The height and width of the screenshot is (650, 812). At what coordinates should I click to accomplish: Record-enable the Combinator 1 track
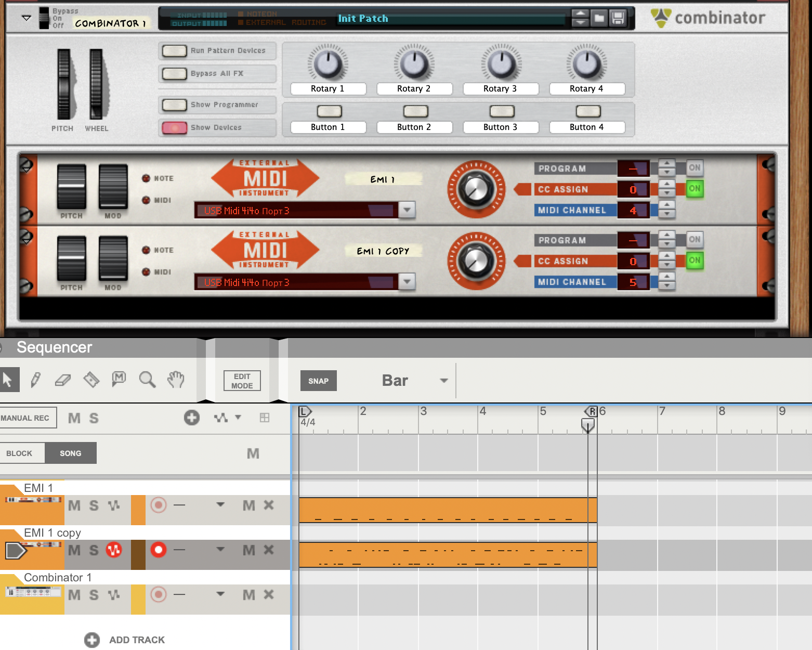pyautogui.click(x=159, y=594)
